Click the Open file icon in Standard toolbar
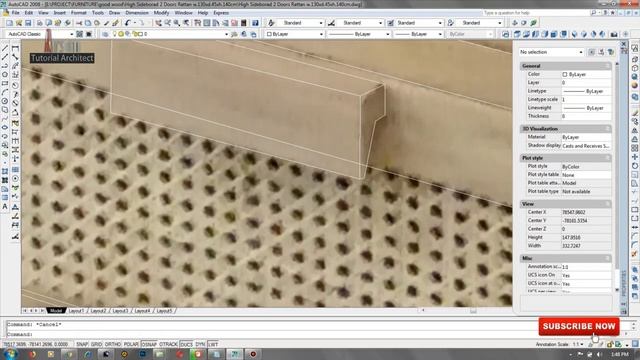Image resolution: width=640 pixels, height=360 pixels. tap(19, 23)
